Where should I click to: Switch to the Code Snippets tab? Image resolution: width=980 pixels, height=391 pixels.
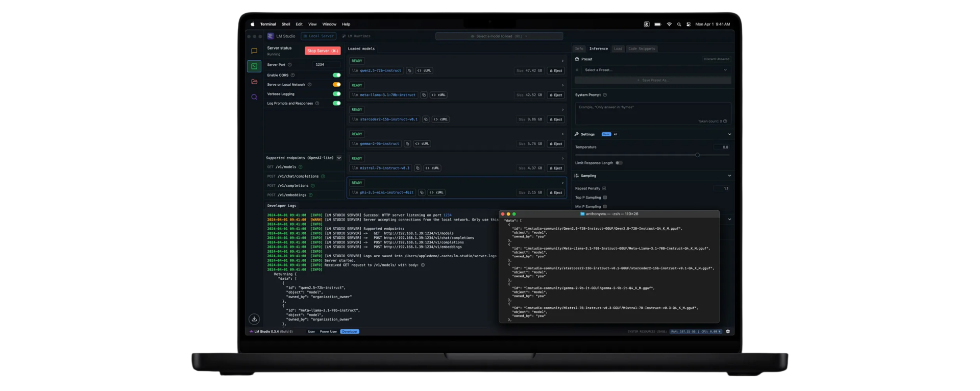641,49
